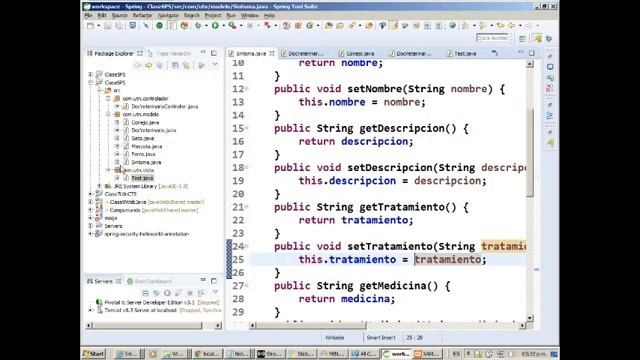
Task: Switch to the Test.java editor tab
Action: [462, 53]
